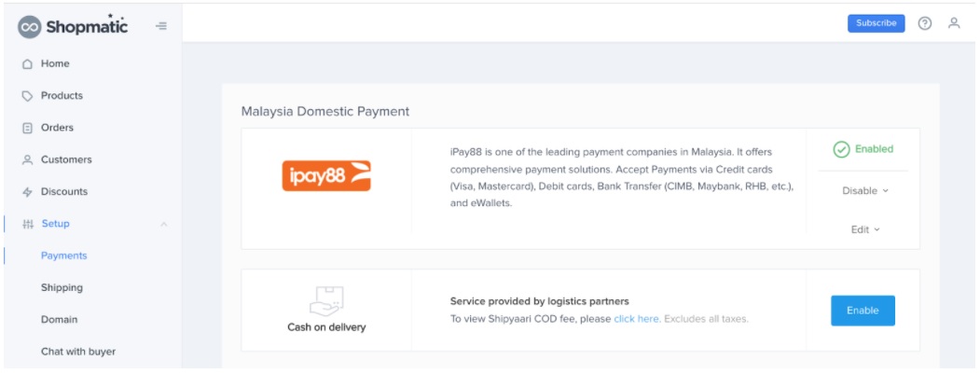Image resolution: width=980 pixels, height=373 pixels.
Task: Open the user account profile icon
Action: [x=954, y=23]
